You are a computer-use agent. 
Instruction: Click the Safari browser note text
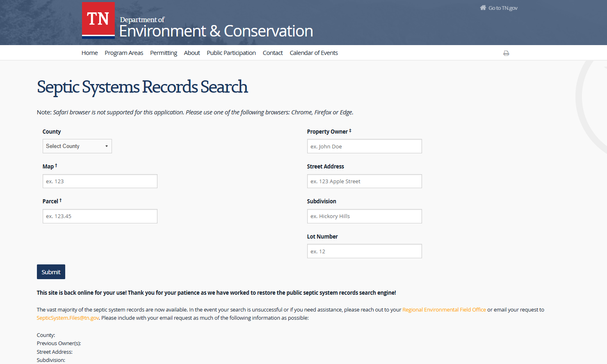pos(195,112)
